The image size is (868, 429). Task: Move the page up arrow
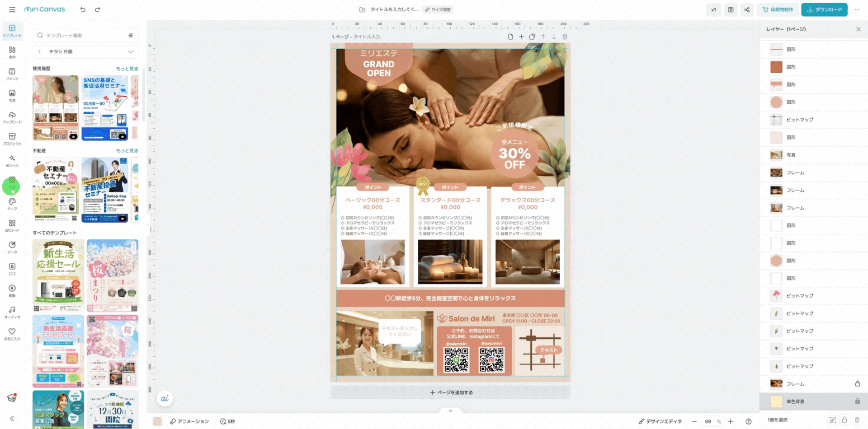pyautogui.click(x=543, y=37)
